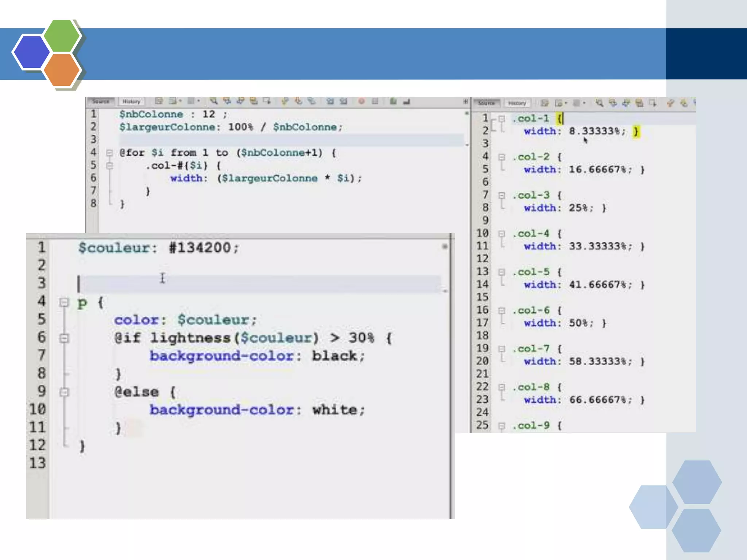Open History view in right editor
Viewport: 747px width, 560px height.
tap(517, 103)
